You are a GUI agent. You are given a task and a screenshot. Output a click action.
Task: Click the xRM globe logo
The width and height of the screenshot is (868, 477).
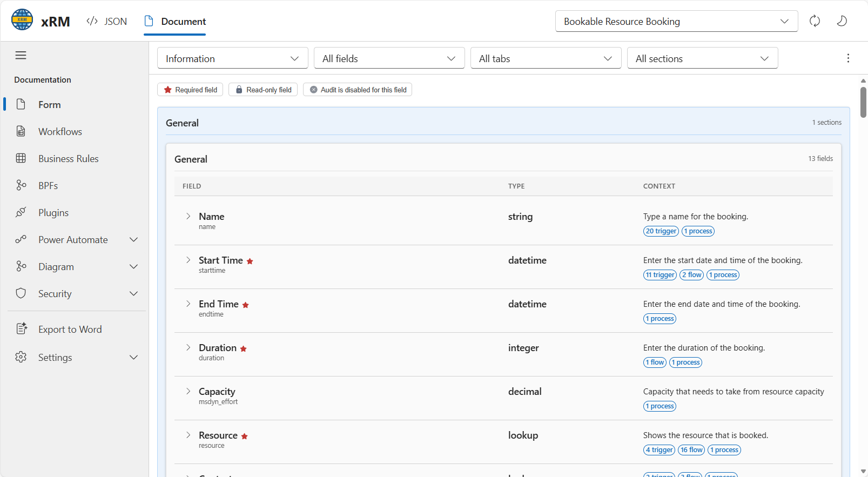click(22, 20)
